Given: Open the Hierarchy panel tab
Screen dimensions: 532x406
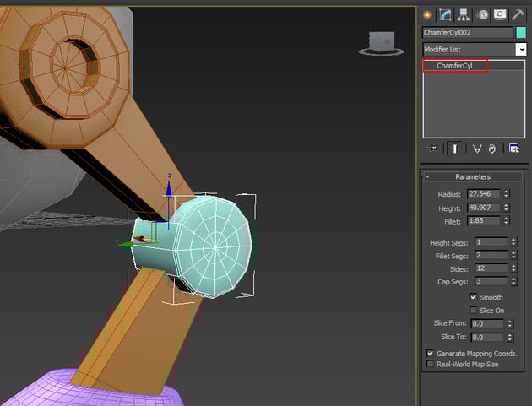Looking at the screenshot, I should [x=464, y=14].
